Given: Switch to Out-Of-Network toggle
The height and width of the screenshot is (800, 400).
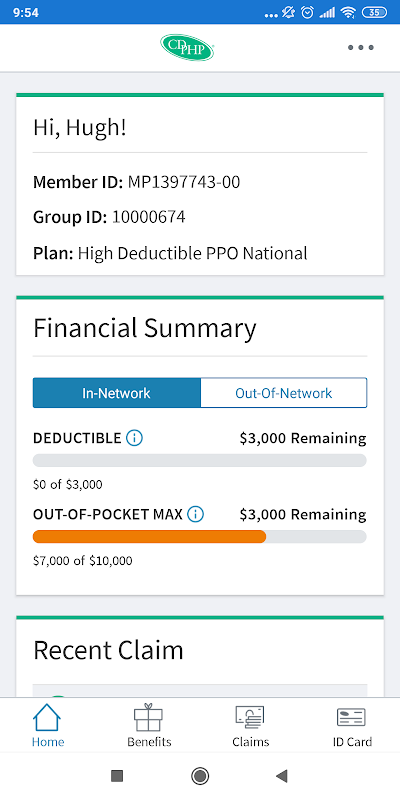Looking at the screenshot, I should coord(284,393).
